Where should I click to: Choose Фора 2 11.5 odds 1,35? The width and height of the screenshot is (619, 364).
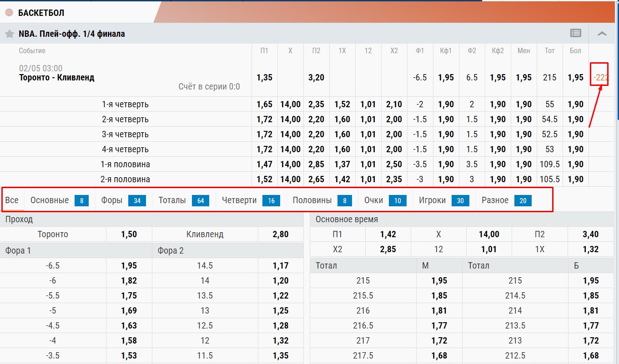(x=281, y=355)
